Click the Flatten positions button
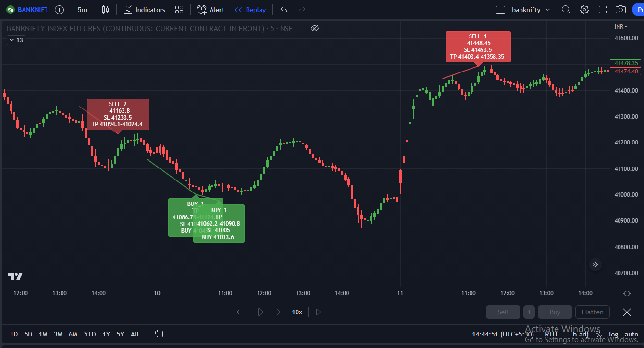This screenshot has height=348, width=644. point(593,312)
